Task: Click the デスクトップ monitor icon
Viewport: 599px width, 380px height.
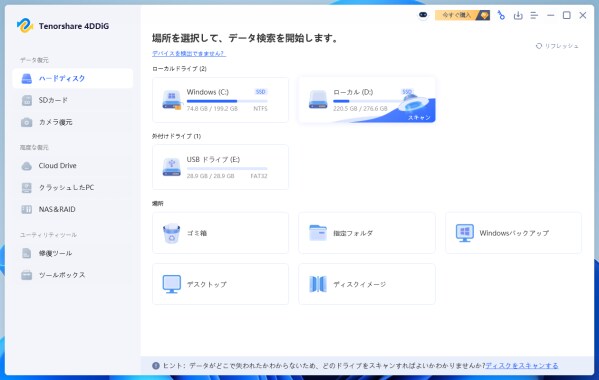Action: click(172, 284)
